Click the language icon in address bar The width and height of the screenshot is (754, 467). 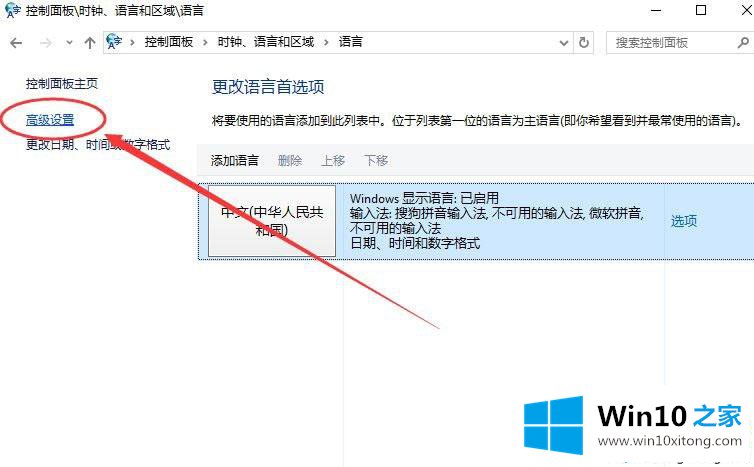point(114,42)
